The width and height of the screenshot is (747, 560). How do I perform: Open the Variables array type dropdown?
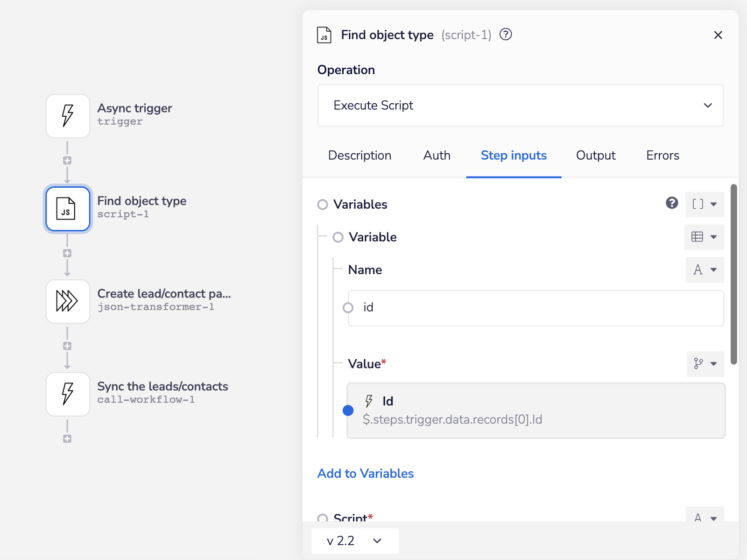(705, 204)
